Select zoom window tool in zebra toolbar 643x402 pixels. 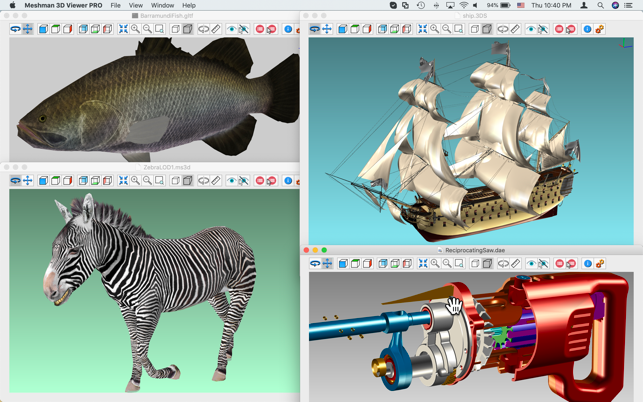[160, 180]
